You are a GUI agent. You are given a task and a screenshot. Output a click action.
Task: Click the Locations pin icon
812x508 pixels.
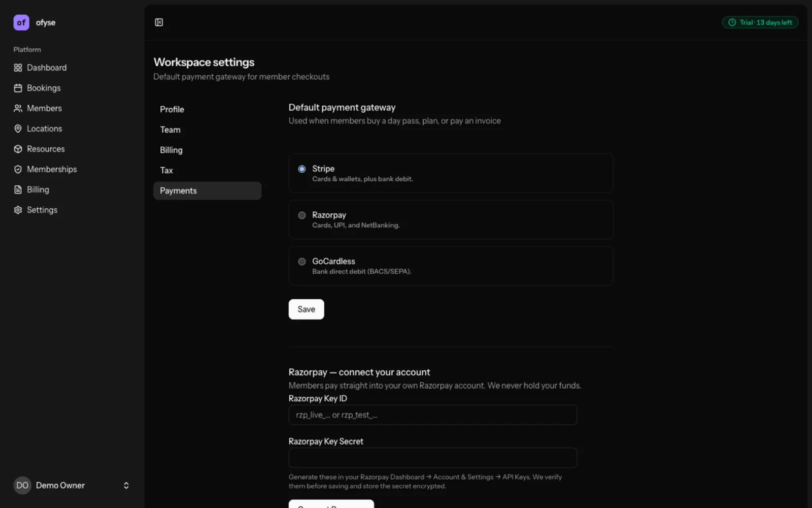18,129
